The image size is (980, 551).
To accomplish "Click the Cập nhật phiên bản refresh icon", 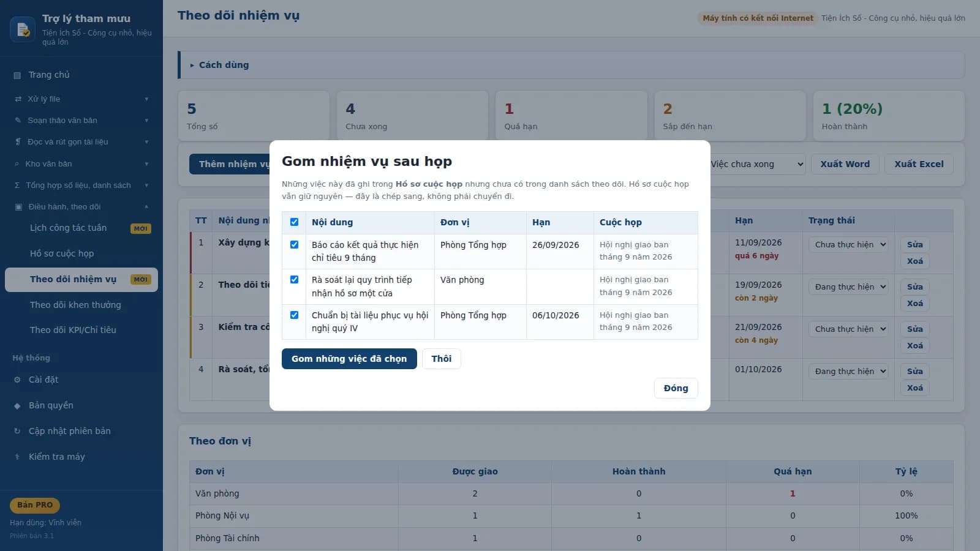I will pyautogui.click(x=17, y=432).
